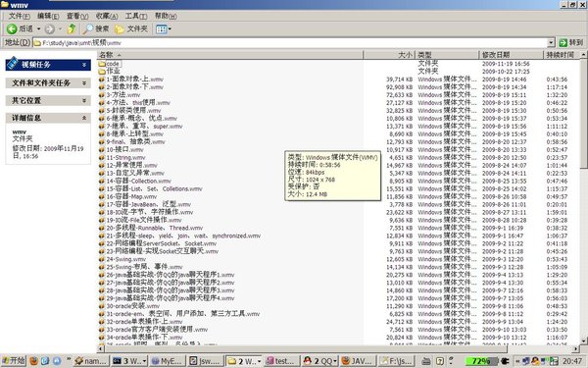The image size is (588, 368).
Task: Collapse the 详细信息 panel
Action: pyautogui.click(x=84, y=118)
